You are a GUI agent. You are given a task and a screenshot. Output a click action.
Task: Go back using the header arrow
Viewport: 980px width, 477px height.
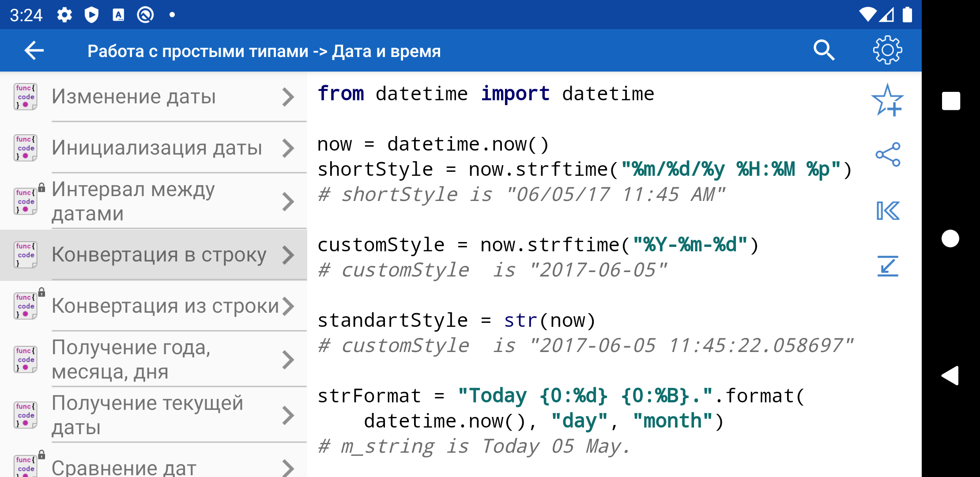tap(34, 50)
